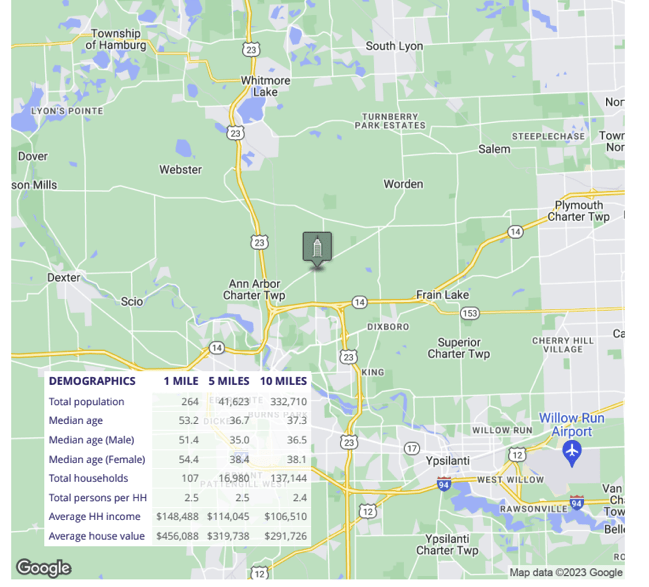Click the Median age (Male) row label

point(91,440)
